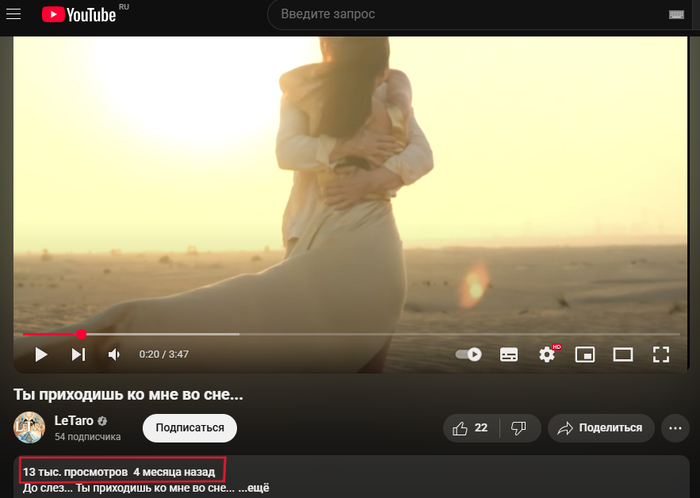Enter fullscreen mode
Screen dimensions: 700x498
point(660,354)
